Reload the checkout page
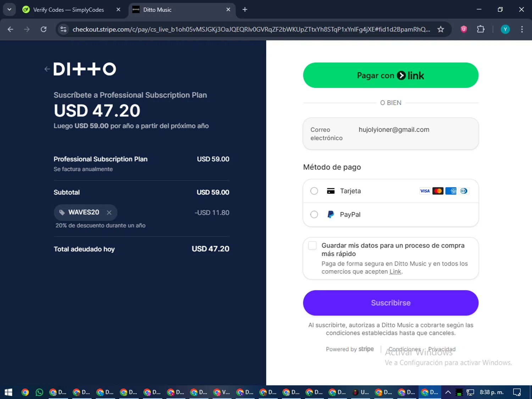The image size is (532, 399). (x=44, y=29)
